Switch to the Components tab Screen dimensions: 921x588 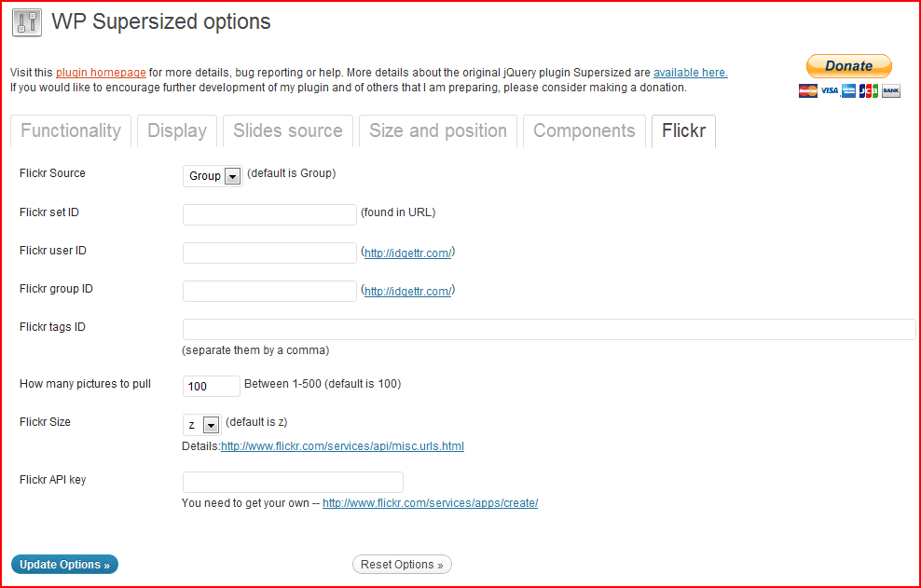pyautogui.click(x=584, y=130)
